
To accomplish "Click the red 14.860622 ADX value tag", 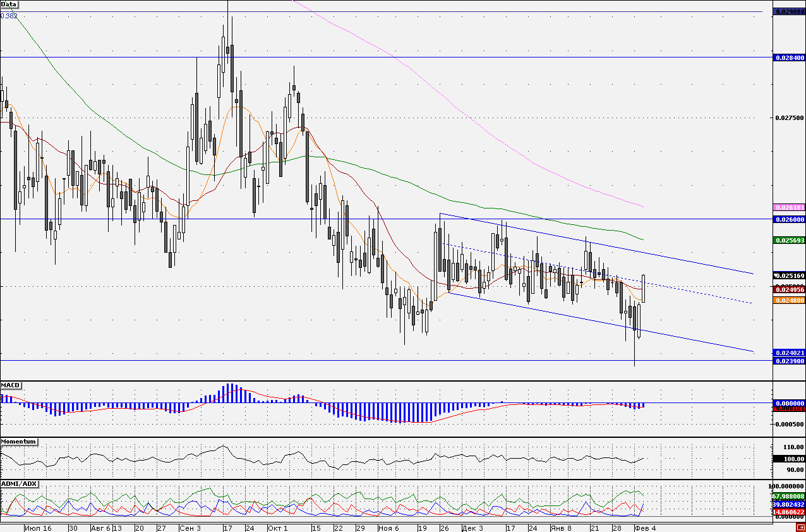I will point(789,512).
